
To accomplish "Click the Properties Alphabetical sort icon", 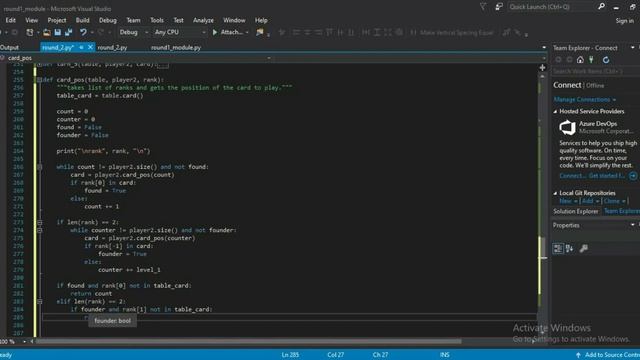I will (569, 249).
